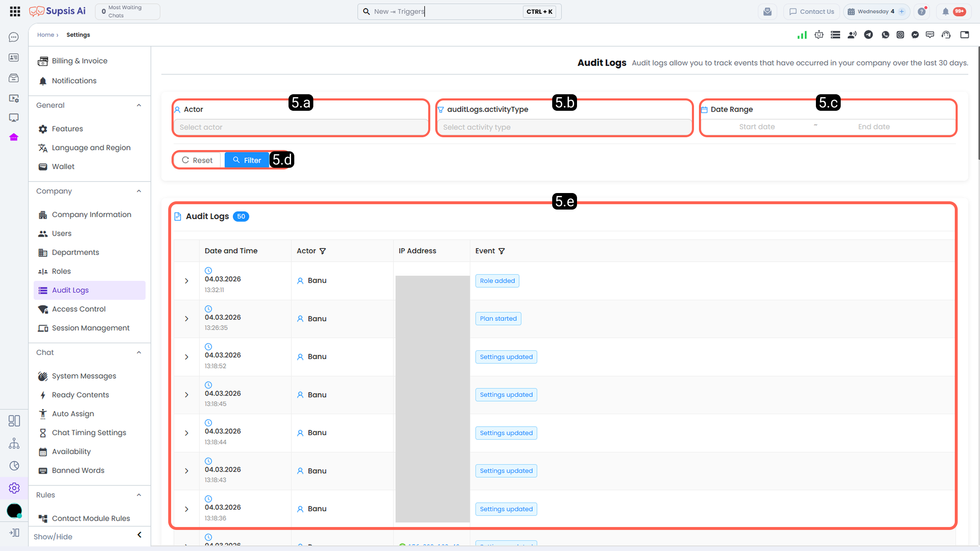
Task: Open Billing & Invoice settings
Action: tap(89, 61)
